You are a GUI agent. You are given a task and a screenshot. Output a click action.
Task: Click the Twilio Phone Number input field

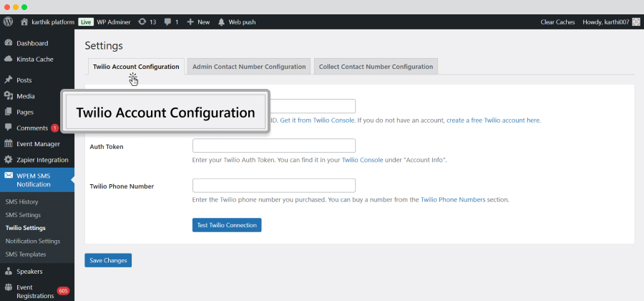tap(274, 186)
